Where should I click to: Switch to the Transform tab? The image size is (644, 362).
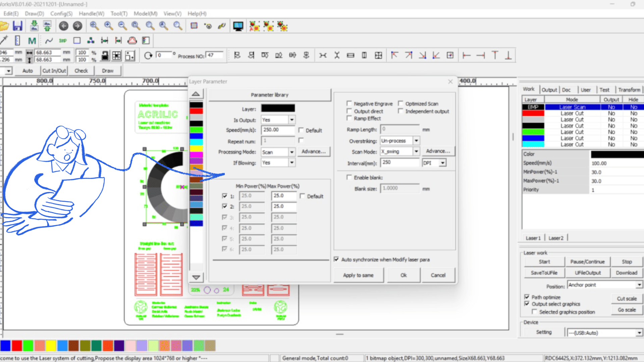(629, 90)
